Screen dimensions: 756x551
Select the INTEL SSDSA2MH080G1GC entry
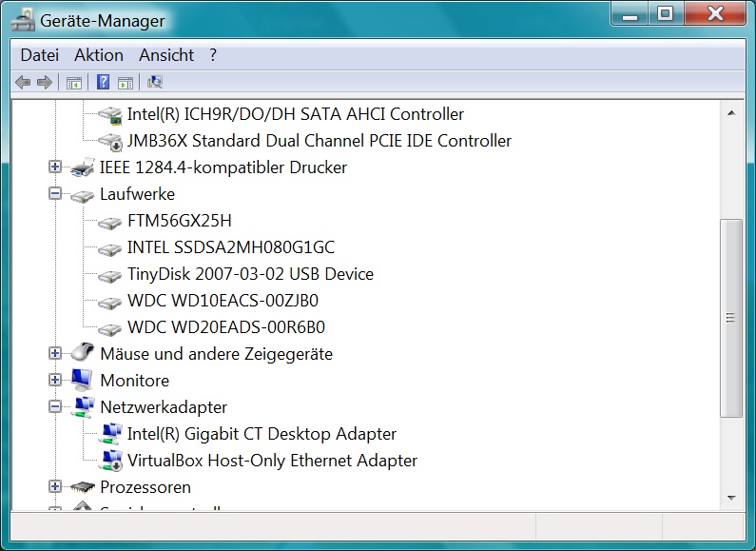(230, 247)
